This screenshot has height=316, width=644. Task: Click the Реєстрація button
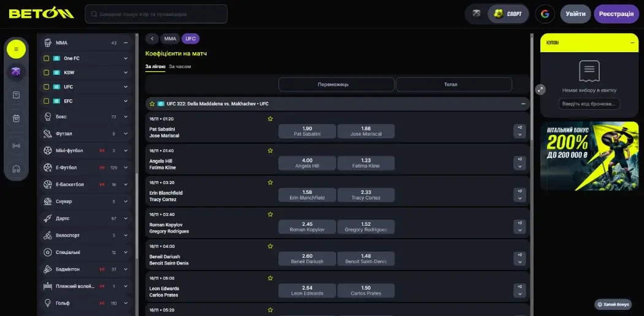pos(616,13)
